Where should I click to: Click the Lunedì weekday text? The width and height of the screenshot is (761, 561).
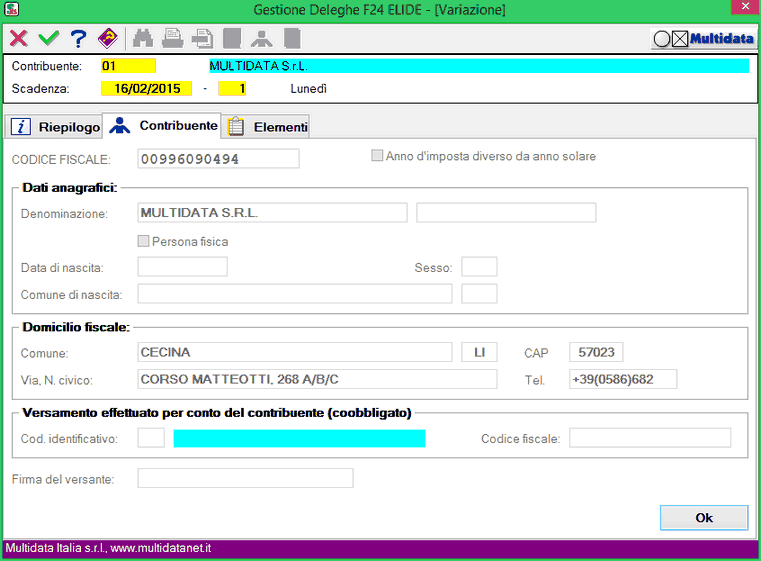click(309, 89)
